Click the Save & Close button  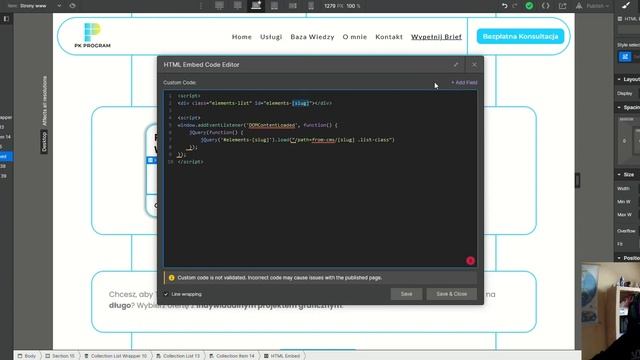pyautogui.click(x=451, y=294)
